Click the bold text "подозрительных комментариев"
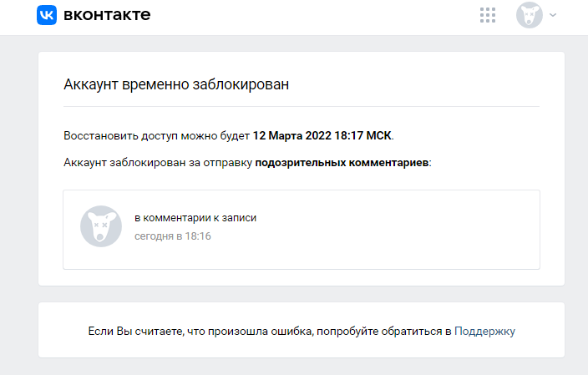This screenshot has height=375, width=588. click(x=342, y=162)
